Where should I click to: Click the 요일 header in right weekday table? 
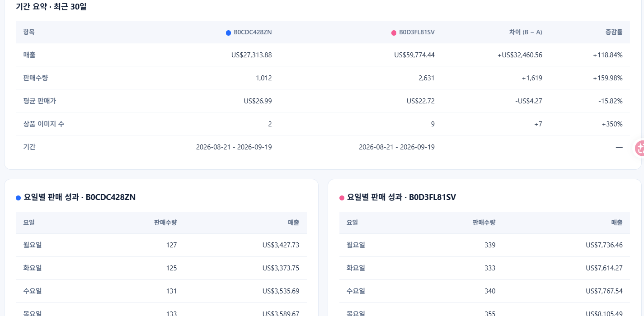352,223
